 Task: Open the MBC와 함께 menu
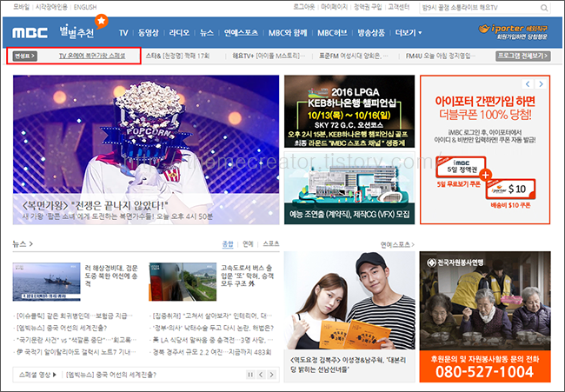coord(288,33)
